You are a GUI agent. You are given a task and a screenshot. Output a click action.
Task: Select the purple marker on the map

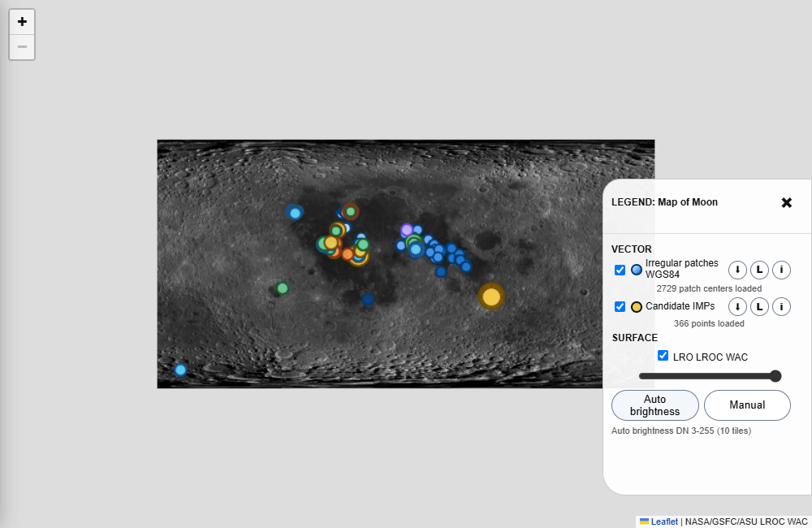(x=407, y=230)
